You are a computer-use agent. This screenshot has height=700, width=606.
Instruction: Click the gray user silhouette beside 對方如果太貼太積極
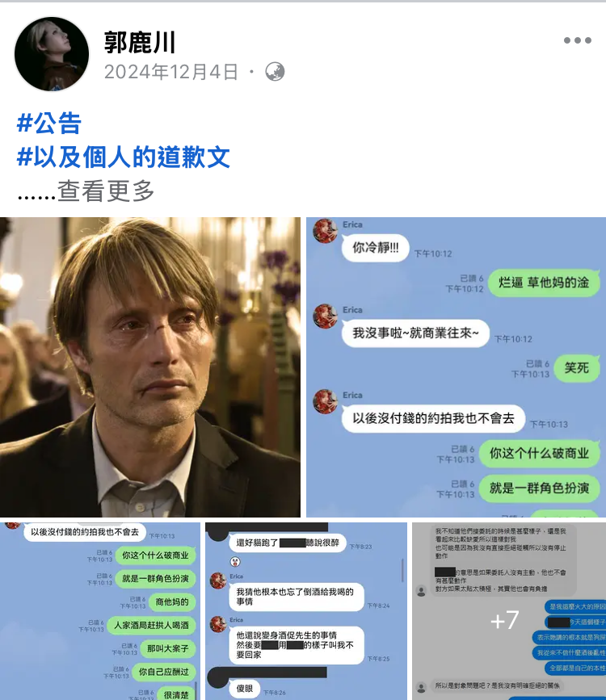421,591
